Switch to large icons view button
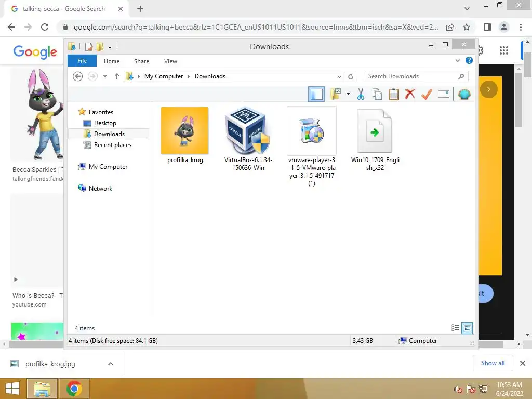The image size is (532, 399). 467,328
